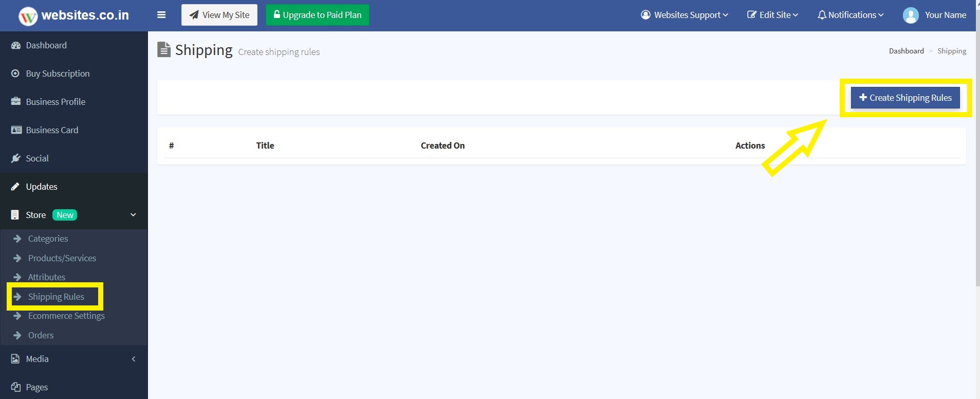Follow the Dashboard breadcrumb link

tap(907, 51)
